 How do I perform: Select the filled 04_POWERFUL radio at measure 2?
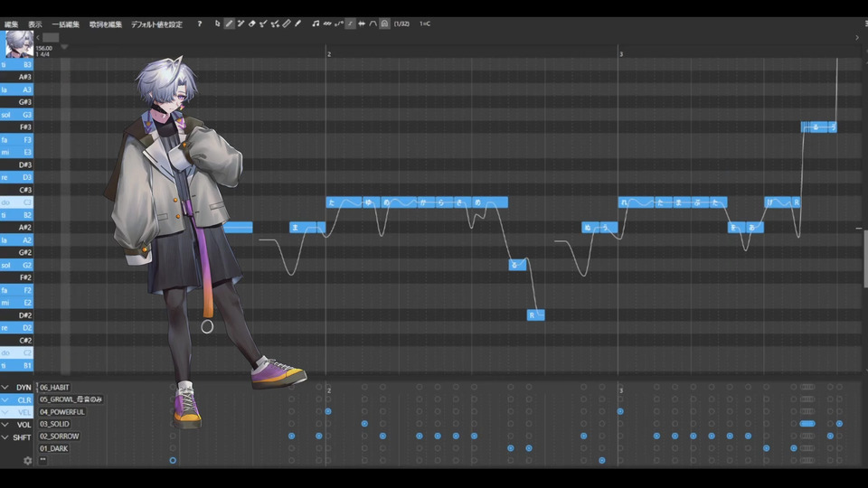coord(328,411)
